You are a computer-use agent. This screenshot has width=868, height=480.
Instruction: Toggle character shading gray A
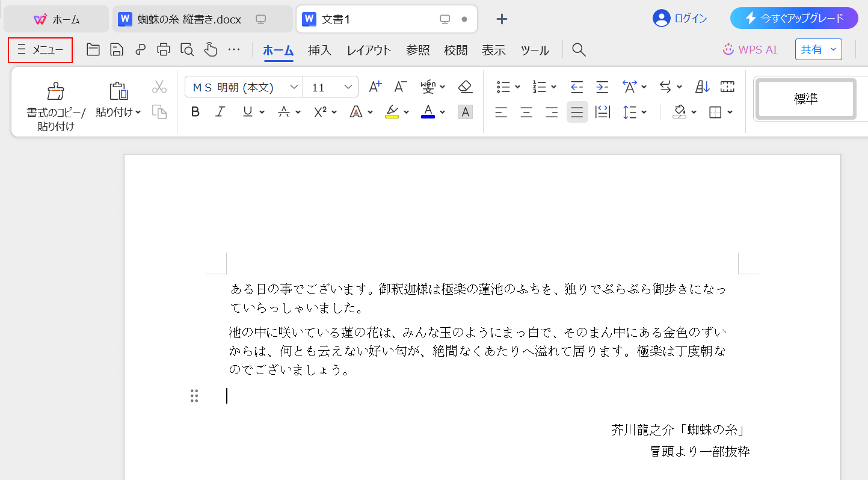point(466,112)
